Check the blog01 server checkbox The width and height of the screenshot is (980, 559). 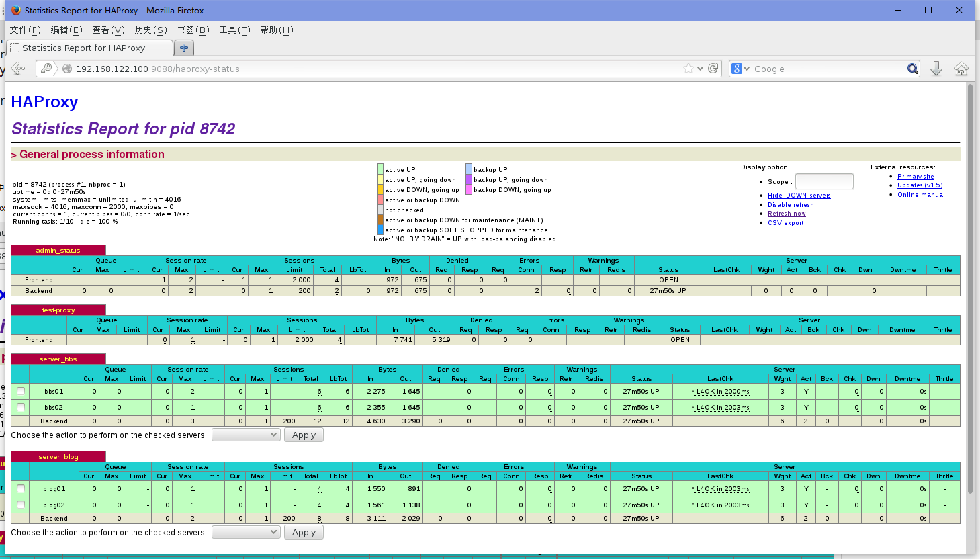(x=21, y=488)
